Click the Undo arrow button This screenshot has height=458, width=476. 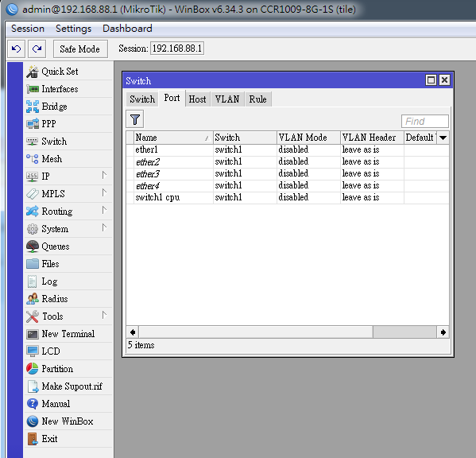pos(16,49)
